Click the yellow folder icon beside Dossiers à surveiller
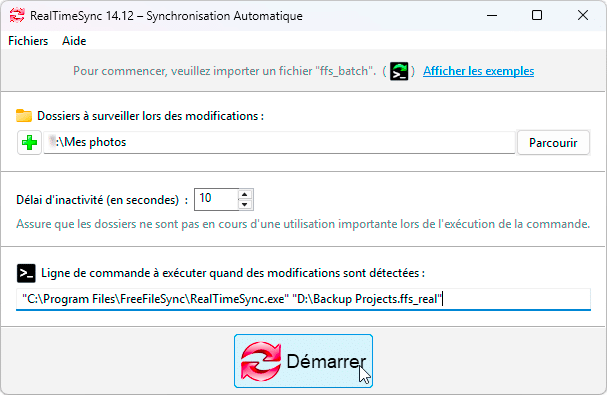Screen dimensions: 607x395 (x=24, y=116)
